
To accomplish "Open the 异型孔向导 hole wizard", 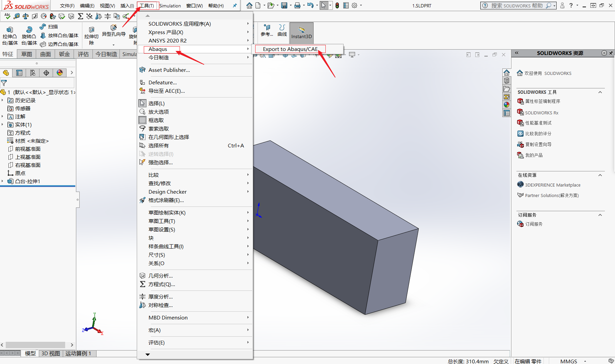I will [x=114, y=31].
